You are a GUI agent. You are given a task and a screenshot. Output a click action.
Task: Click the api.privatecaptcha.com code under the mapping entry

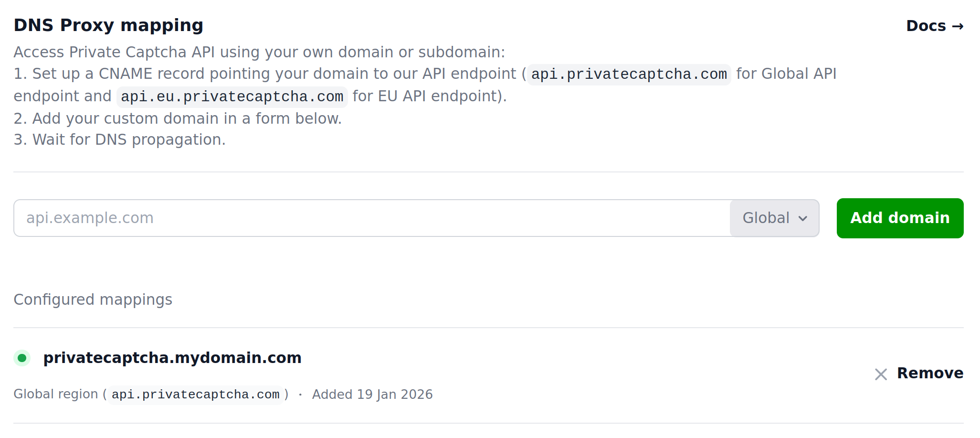195,395
